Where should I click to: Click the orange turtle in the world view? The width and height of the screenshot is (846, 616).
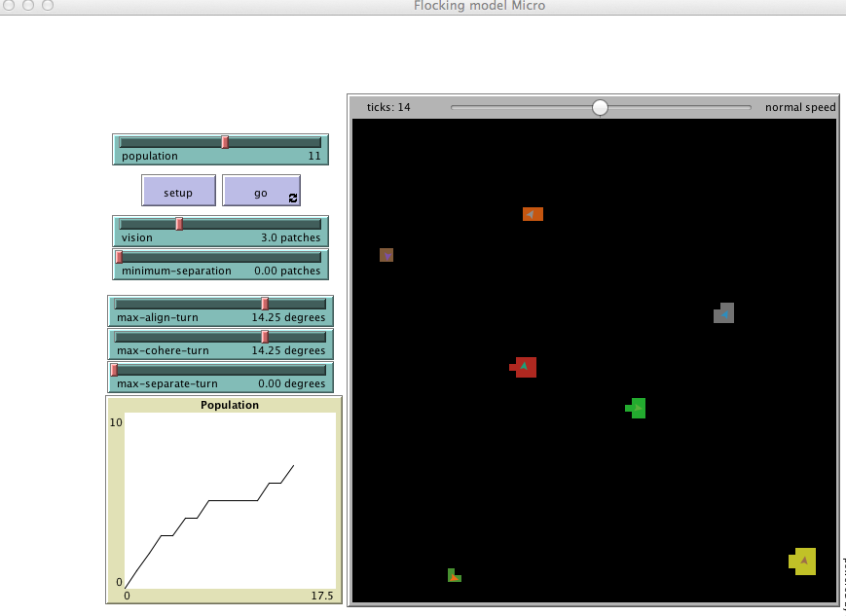tap(533, 214)
